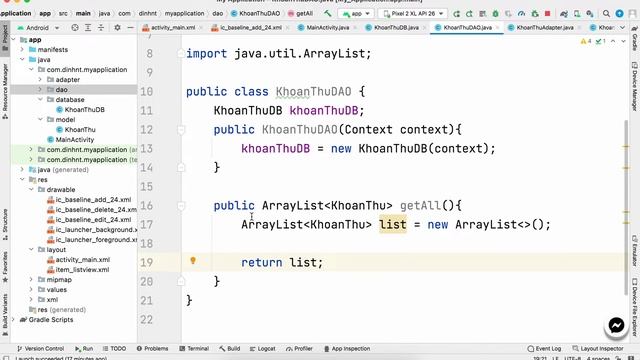Open the Pixel 2 XL API 26 device dropdown
The width and height of the screenshot is (640, 360).
click(x=412, y=13)
